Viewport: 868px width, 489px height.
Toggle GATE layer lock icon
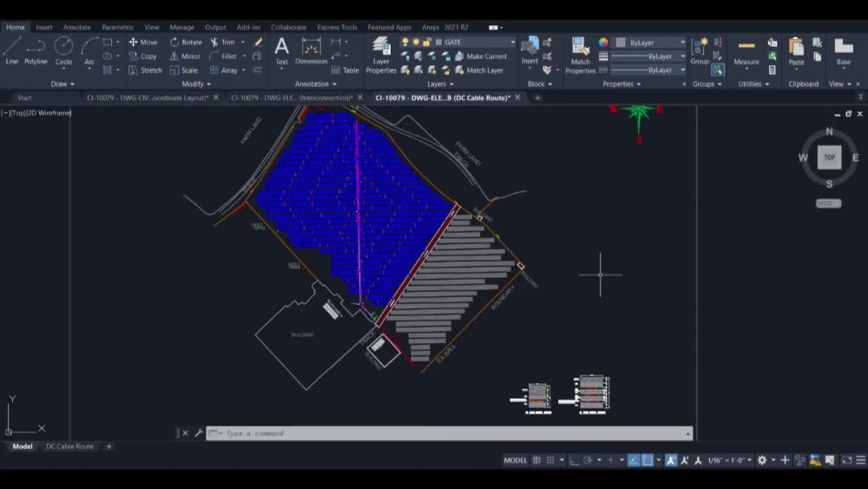[x=427, y=42]
